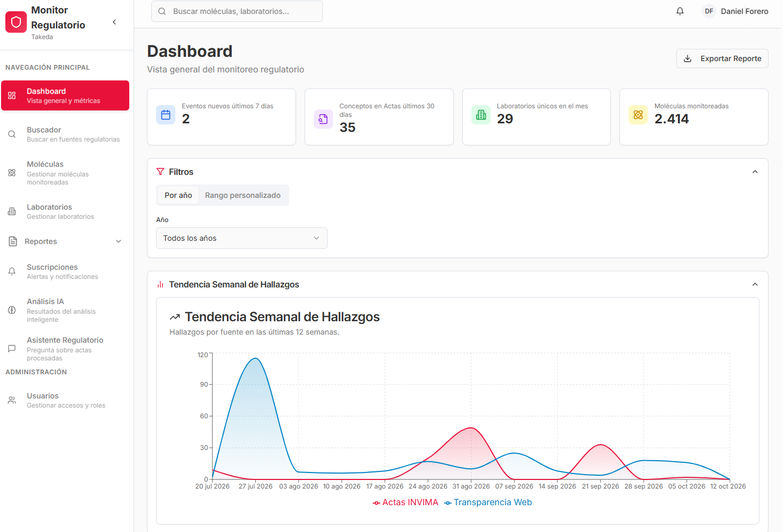Collapse the sidebar with the left chevron
The width and height of the screenshot is (783, 532).
[x=114, y=22]
